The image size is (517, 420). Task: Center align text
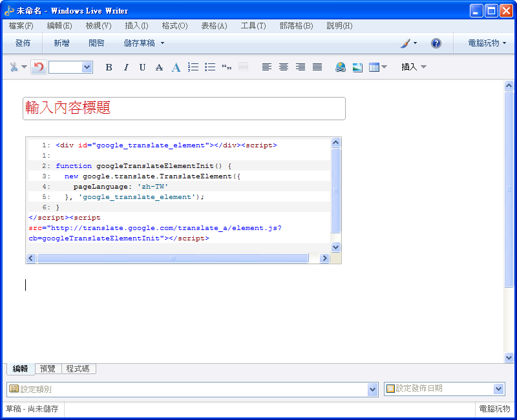(284, 67)
